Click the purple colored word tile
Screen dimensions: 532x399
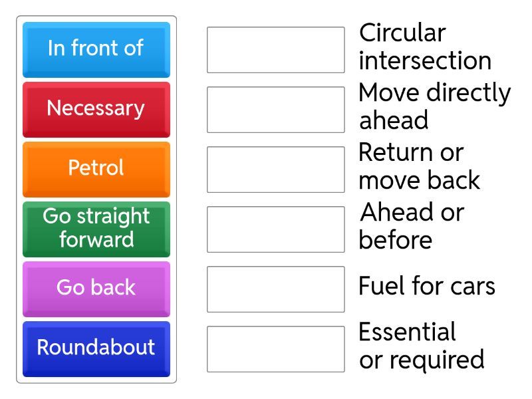96,289
